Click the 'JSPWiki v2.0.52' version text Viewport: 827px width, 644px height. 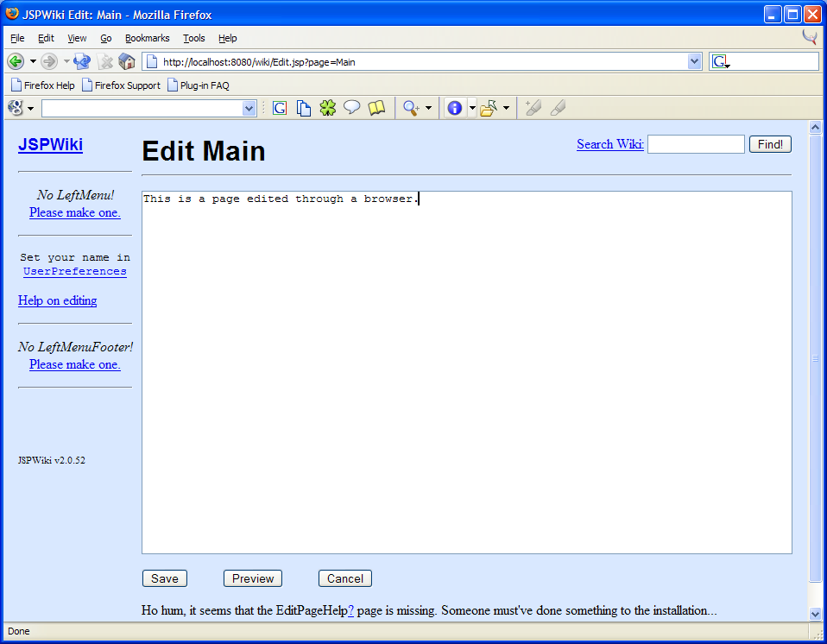(x=52, y=460)
